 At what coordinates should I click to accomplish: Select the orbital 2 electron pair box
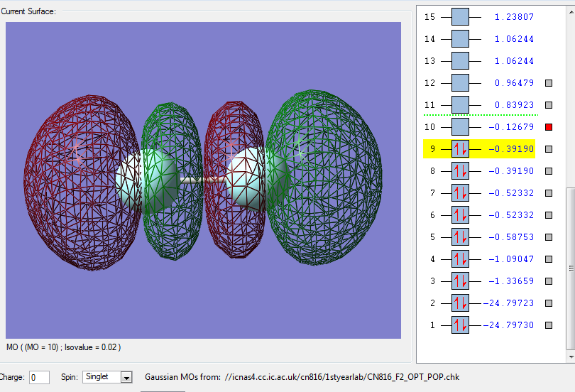460,303
